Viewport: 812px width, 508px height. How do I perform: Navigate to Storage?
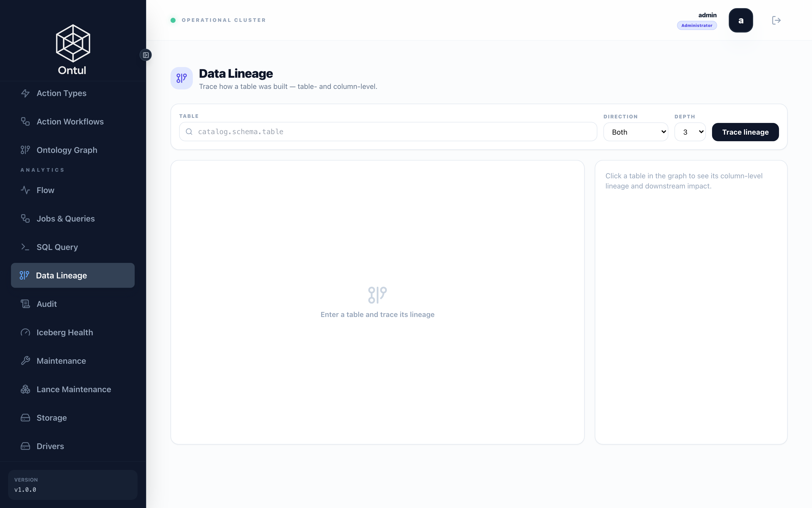coord(73,418)
